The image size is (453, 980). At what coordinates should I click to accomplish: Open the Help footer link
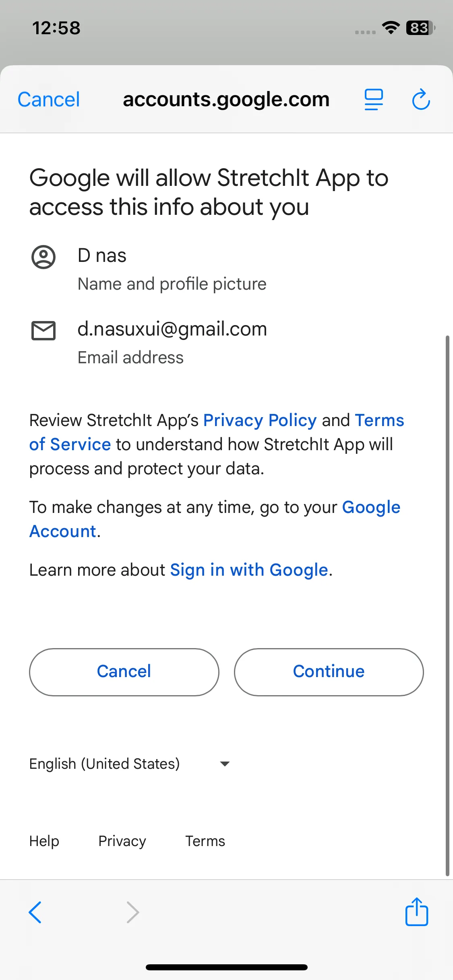(44, 841)
